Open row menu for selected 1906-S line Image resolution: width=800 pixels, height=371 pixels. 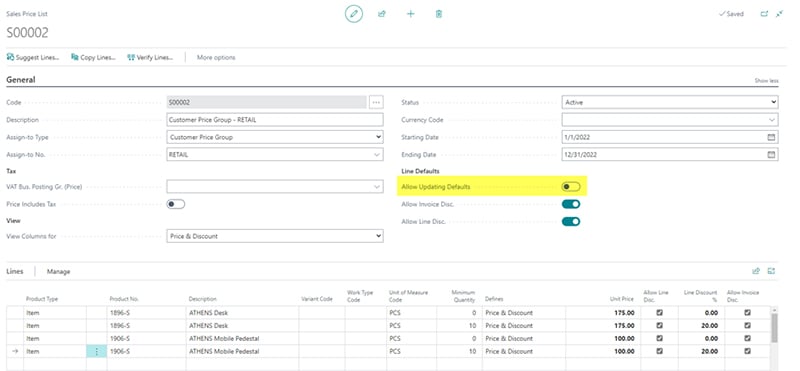point(96,351)
